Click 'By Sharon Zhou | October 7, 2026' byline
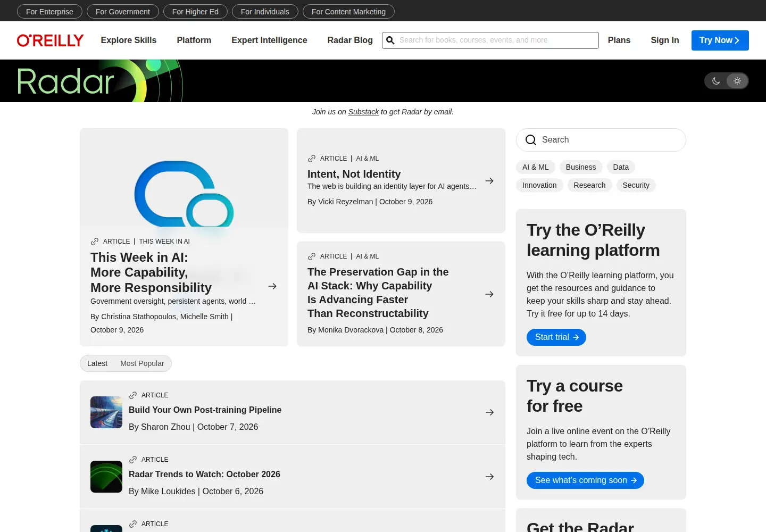The image size is (766, 532). coord(193,427)
